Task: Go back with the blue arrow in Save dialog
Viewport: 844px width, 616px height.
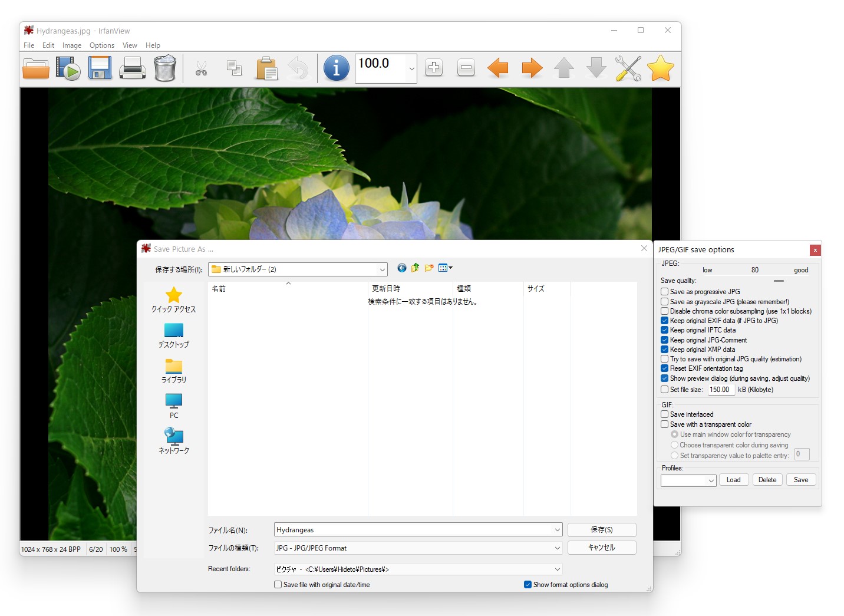Action: coord(402,268)
